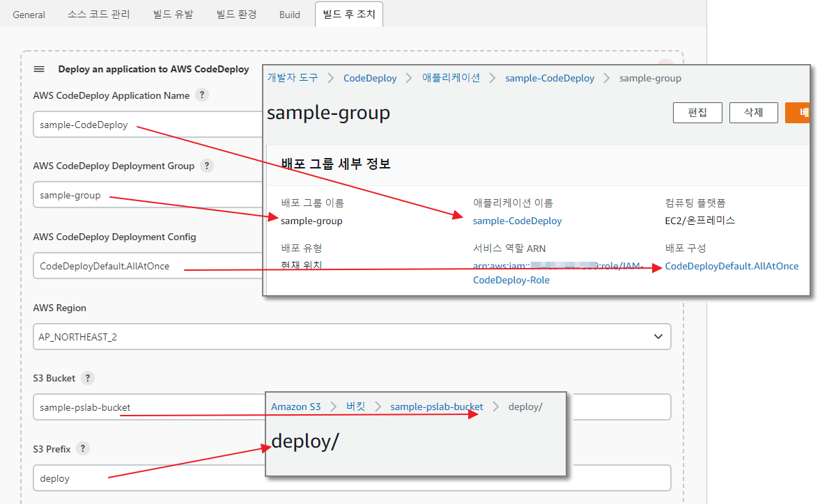Open the AWS Region dropdown AP_NORTHEAST_2
Image resolution: width=820 pixels, height=504 pixels.
(x=352, y=337)
